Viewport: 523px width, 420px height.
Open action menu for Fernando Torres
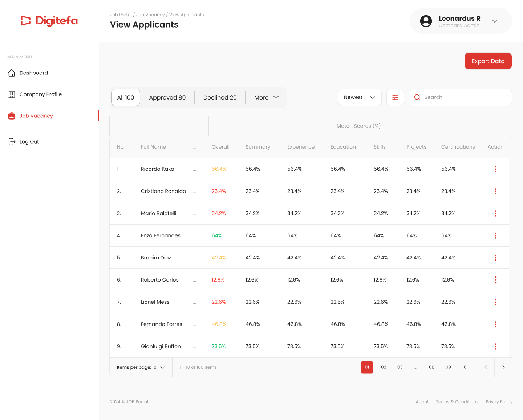click(496, 324)
